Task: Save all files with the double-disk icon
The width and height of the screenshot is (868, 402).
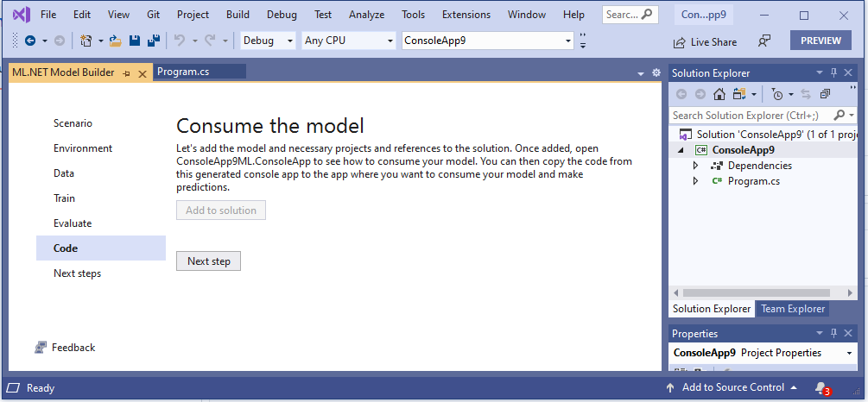Action: click(x=154, y=41)
